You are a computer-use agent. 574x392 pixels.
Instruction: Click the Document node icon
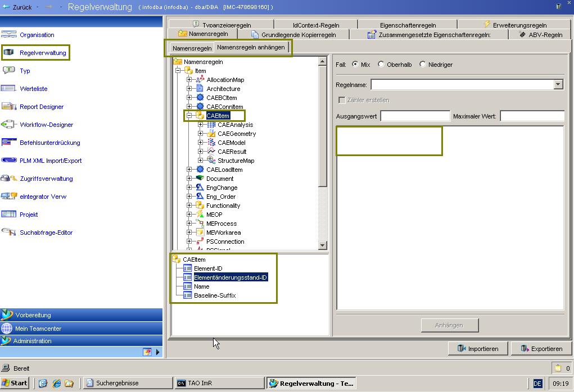(x=200, y=179)
